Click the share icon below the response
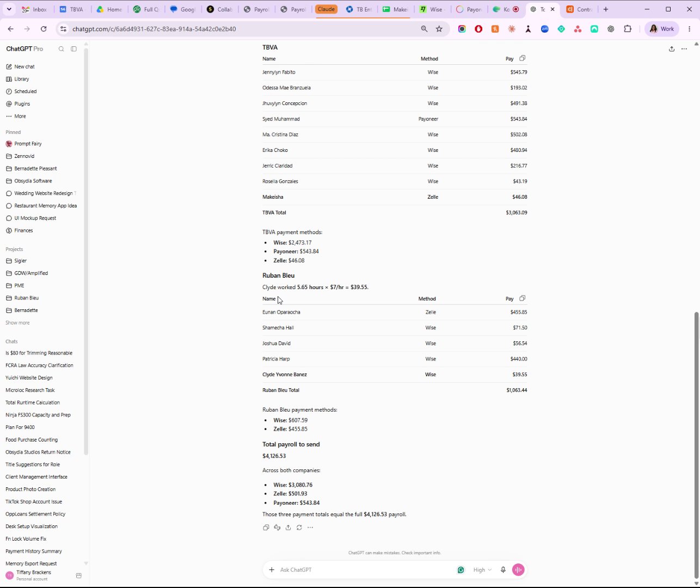Screen dimensions: 700x588 288,528
